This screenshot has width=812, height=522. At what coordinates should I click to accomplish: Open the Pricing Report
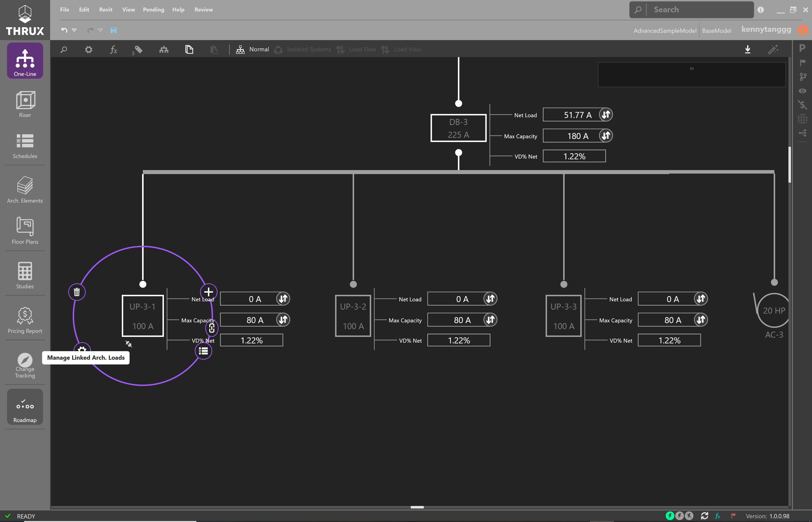click(25, 320)
